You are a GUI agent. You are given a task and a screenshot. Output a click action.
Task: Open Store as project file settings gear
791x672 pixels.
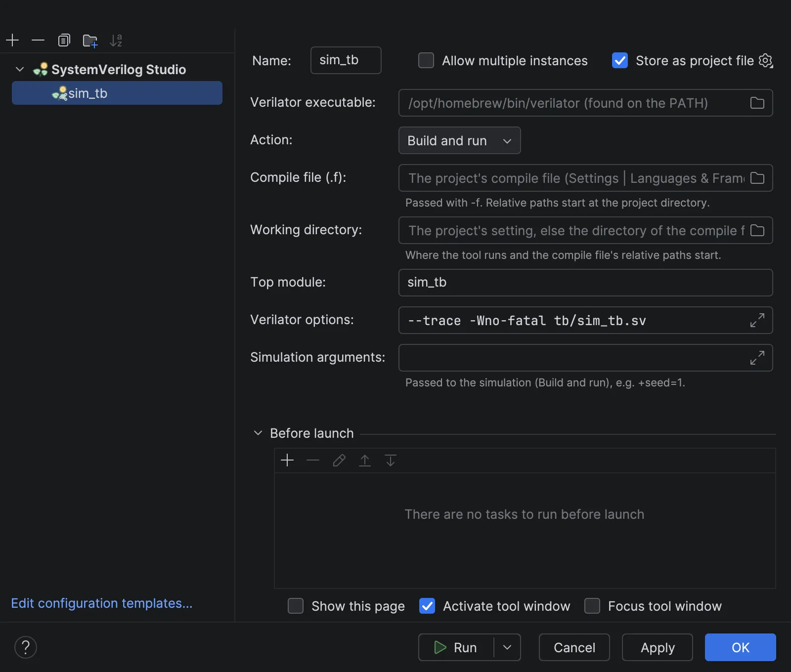pos(766,61)
